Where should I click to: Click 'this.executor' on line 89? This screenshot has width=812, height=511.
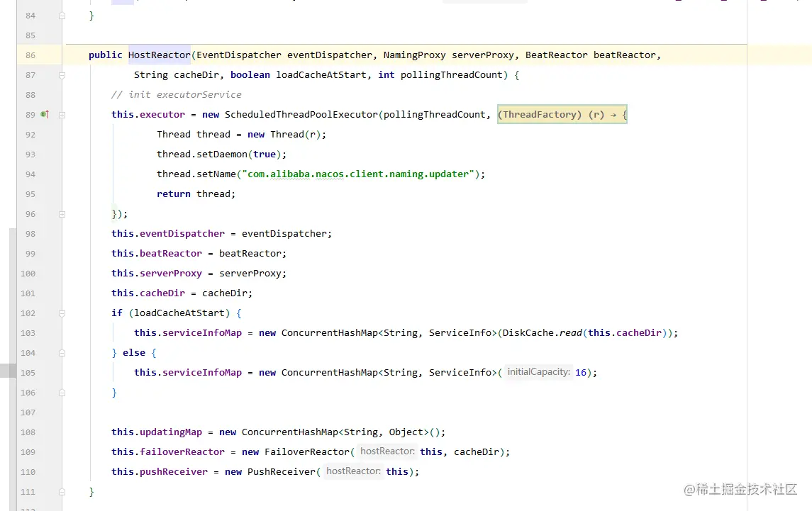[148, 114]
